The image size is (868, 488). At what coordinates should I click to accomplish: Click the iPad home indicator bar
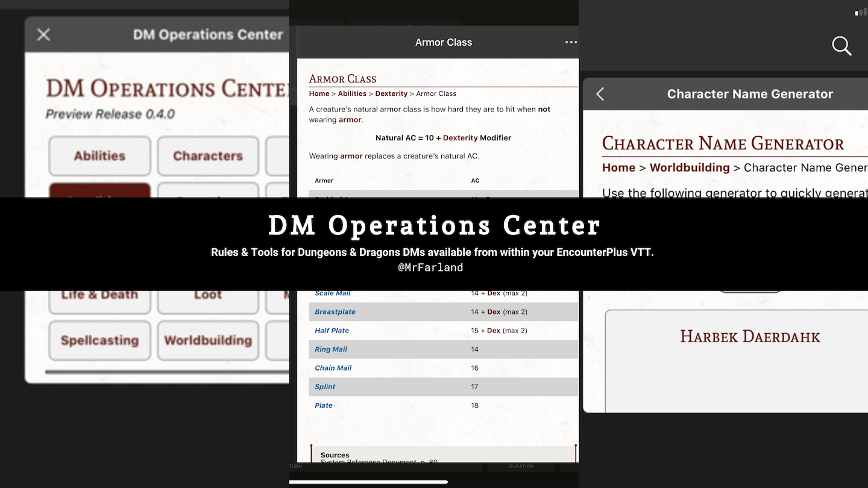(369, 482)
